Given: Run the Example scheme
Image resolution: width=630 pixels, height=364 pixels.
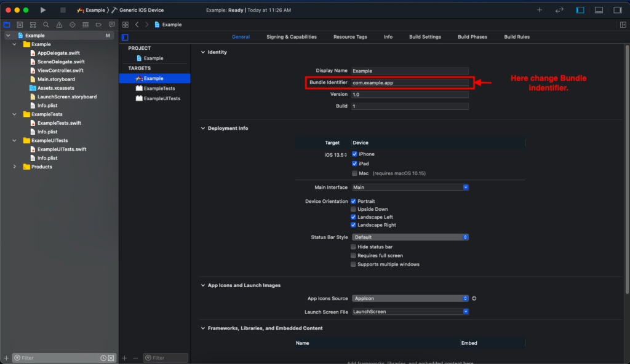Looking at the screenshot, I should [x=42, y=10].
